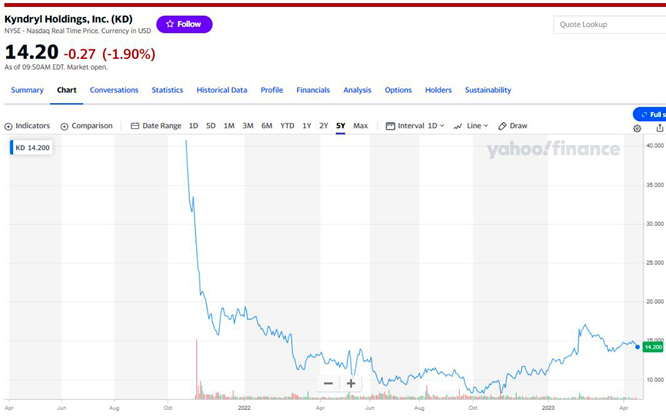
Task: Select the 5Y chart range
Action: coord(341,126)
